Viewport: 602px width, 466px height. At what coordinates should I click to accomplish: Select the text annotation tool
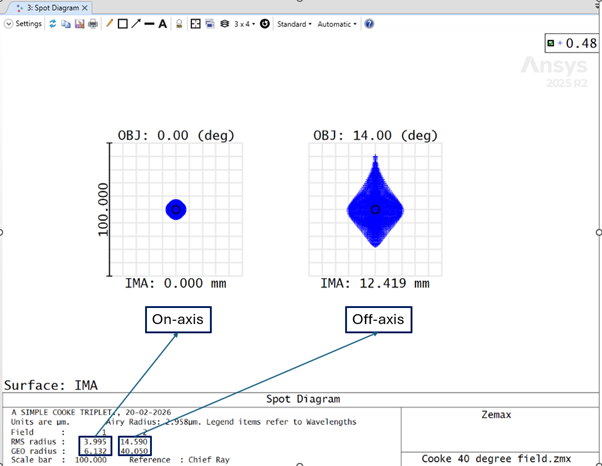pyautogui.click(x=162, y=23)
